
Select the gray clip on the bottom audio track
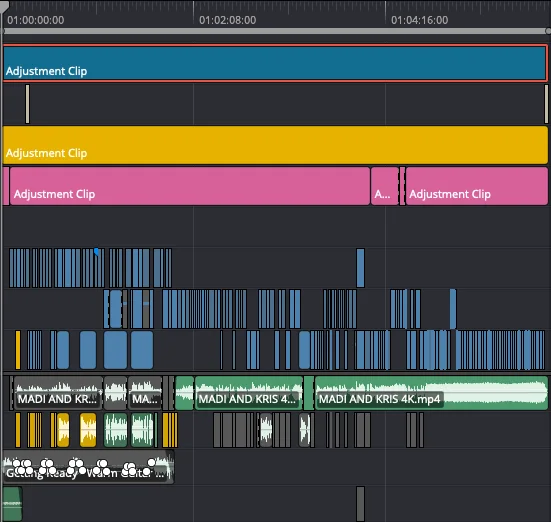[x=360, y=504]
